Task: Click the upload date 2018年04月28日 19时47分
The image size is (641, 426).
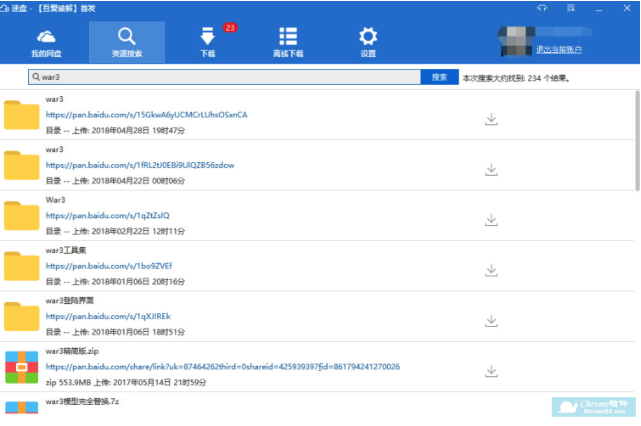Action: pos(138,130)
